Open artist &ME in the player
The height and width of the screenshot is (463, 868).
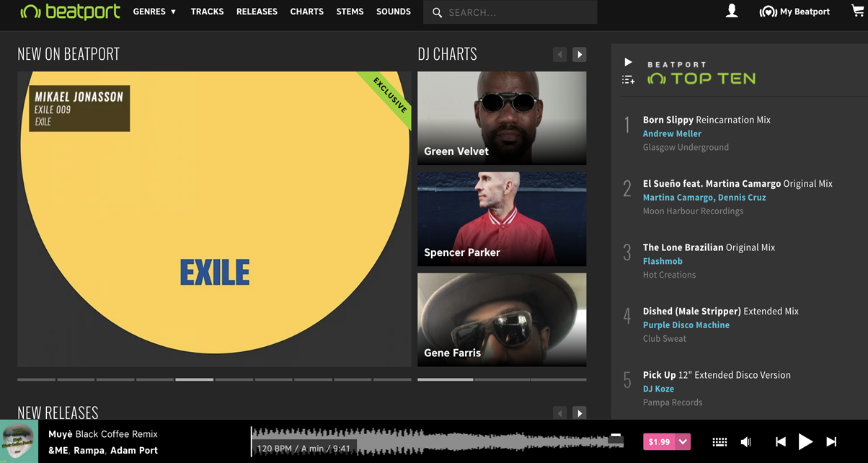click(58, 450)
